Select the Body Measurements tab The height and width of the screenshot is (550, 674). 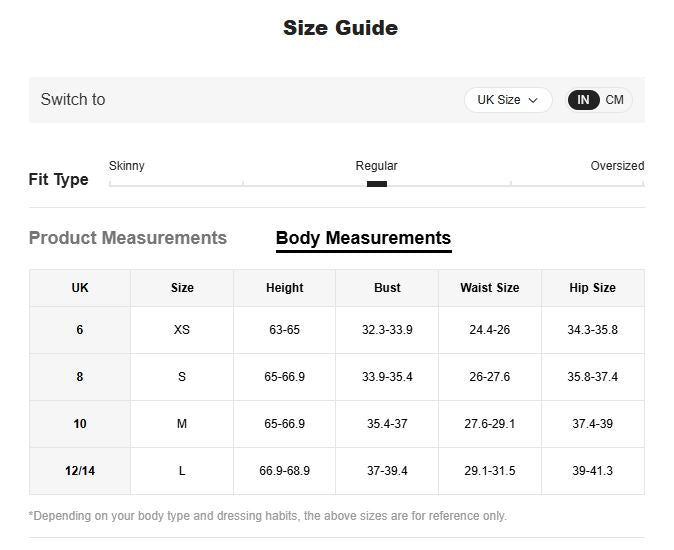click(363, 238)
